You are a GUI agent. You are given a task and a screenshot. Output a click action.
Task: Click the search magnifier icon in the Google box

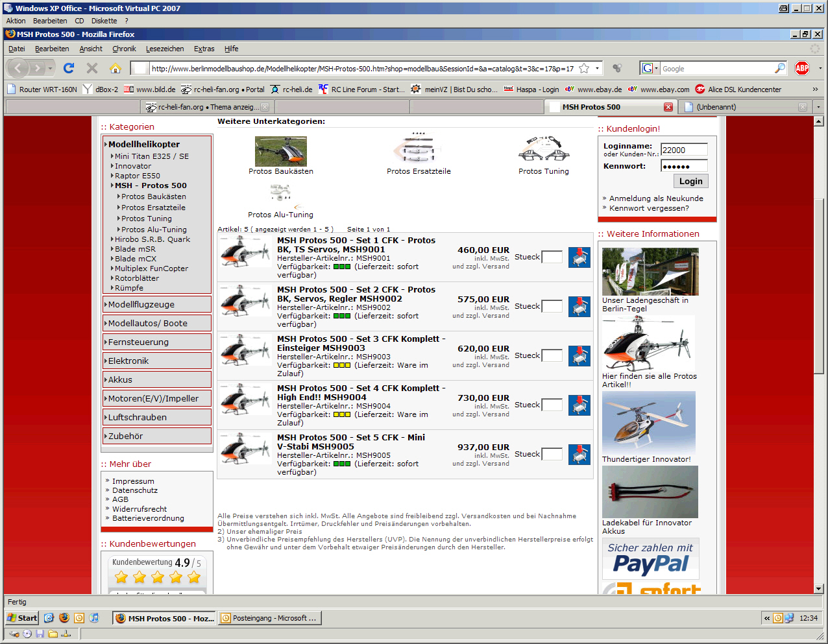pos(779,68)
